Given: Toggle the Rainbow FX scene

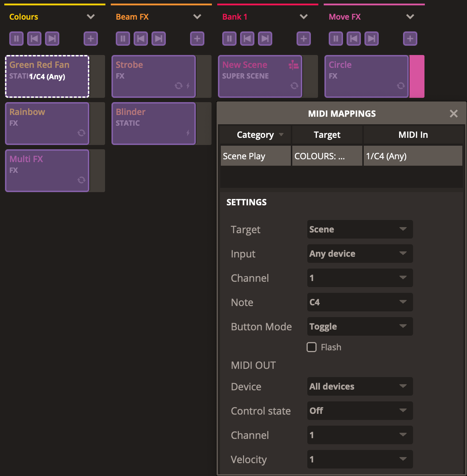Looking at the screenshot, I should (x=47, y=124).
